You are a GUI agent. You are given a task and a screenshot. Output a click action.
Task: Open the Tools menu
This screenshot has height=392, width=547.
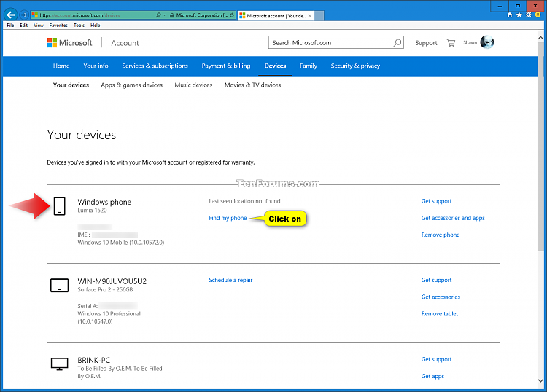pos(79,25)
